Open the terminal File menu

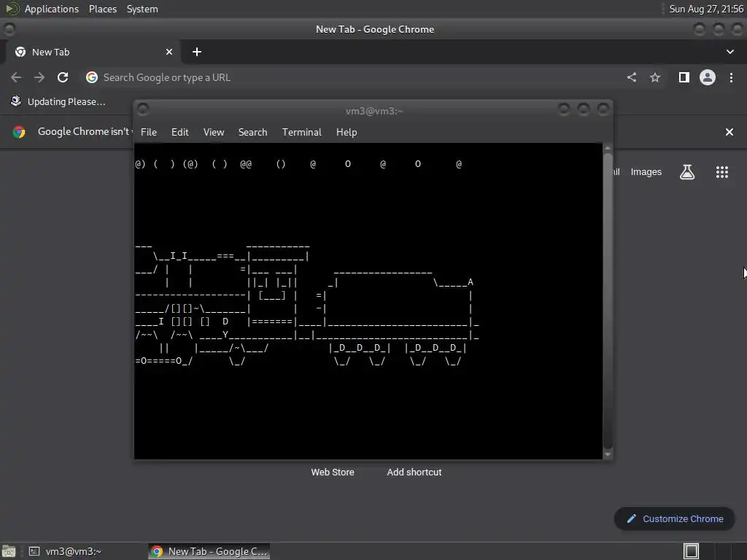tap(149, 132)
